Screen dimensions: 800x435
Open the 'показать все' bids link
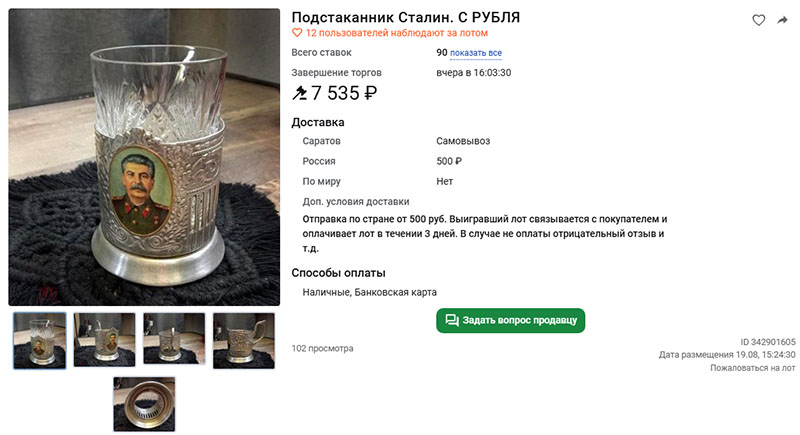[476, 53]
